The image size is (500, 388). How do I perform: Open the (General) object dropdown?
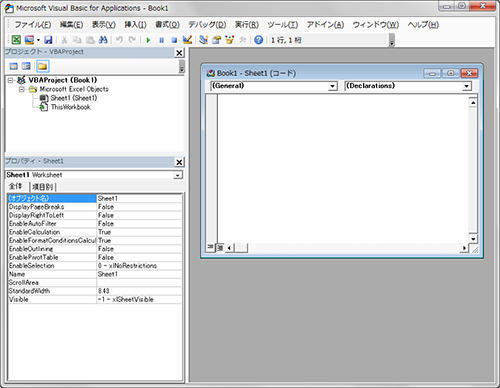(x=332, y=86)
